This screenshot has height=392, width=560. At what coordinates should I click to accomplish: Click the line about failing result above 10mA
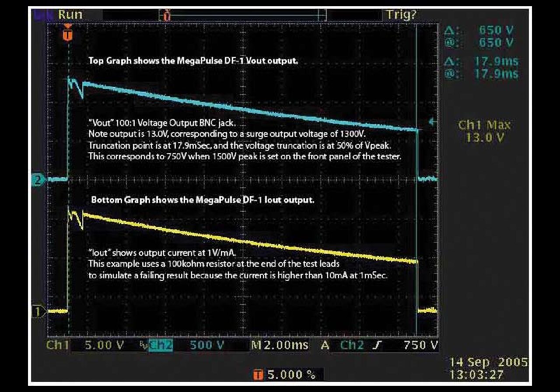(x=238, y=276)
